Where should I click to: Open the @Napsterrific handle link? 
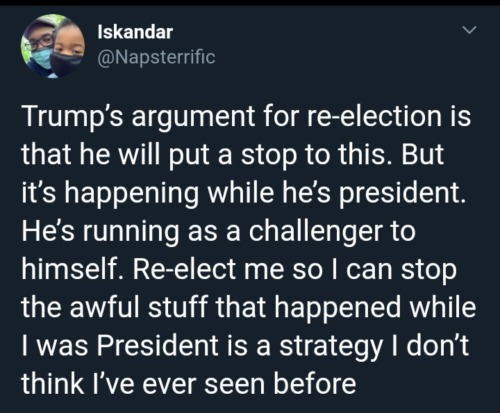[156, 57]
